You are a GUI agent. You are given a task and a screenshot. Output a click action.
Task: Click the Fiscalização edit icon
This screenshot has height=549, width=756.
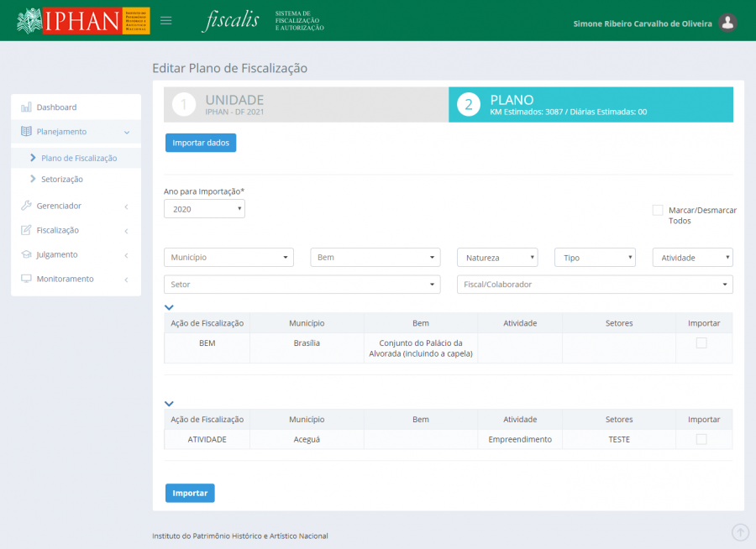(26, 230)
